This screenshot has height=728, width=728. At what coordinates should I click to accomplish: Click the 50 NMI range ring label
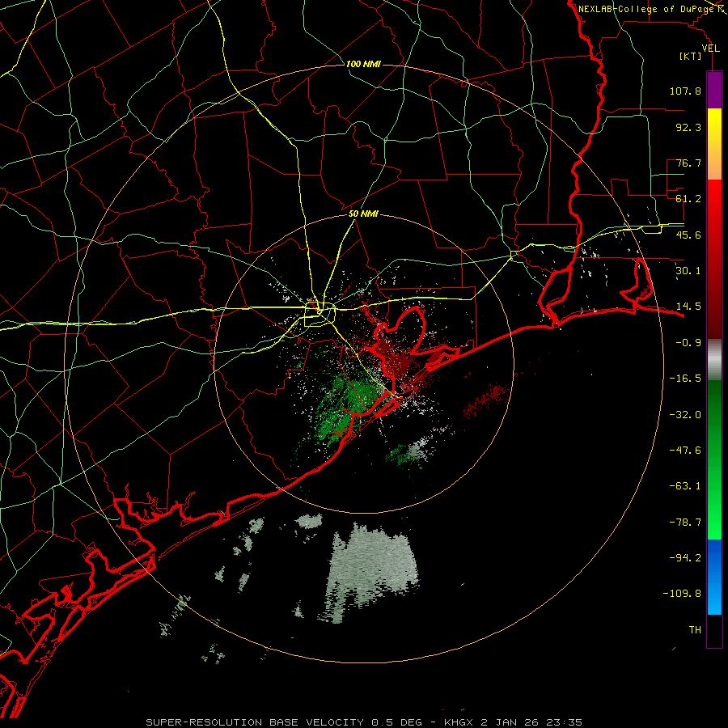[x=363, y=214]
